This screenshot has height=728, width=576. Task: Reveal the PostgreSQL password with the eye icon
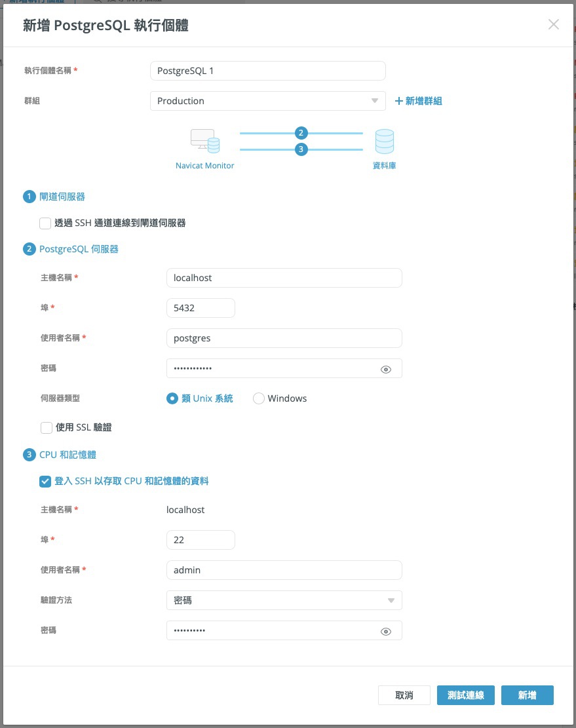point(386,368)
